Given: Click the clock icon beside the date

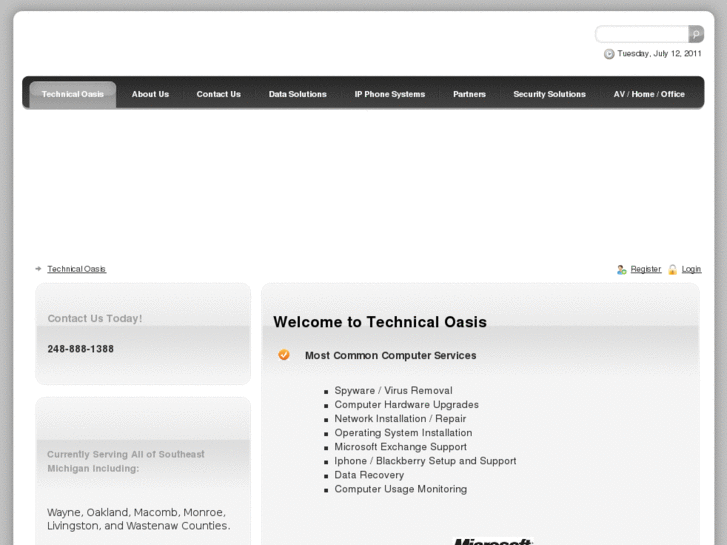Looking at the screenshot, I should click(x=609, y=54).
